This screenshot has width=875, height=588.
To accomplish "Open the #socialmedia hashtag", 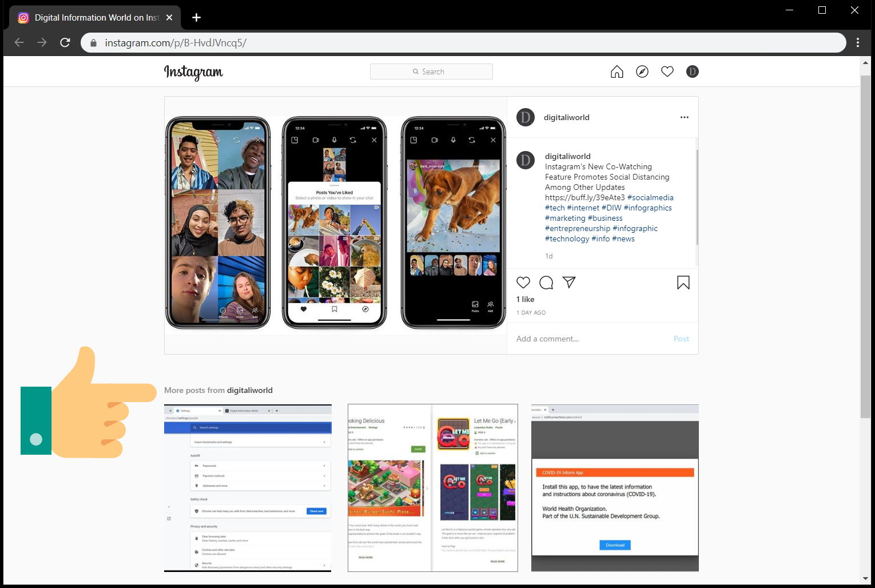I will coord(650,197).
